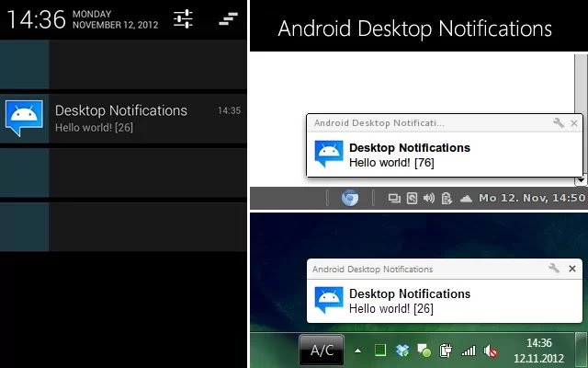588x368 pixels.
Task: Click the cloud icon in Linux panel
Action: pyautogui.click(x=466, y=199)
